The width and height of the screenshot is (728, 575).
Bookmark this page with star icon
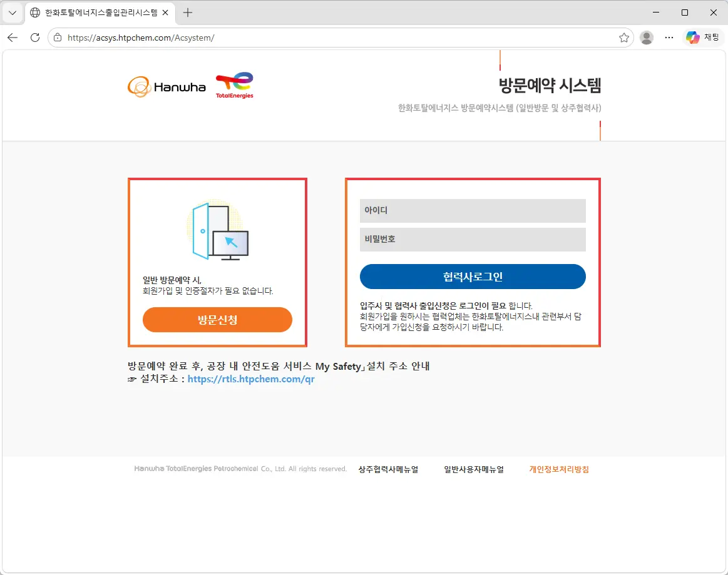click(x=624, y=38)
